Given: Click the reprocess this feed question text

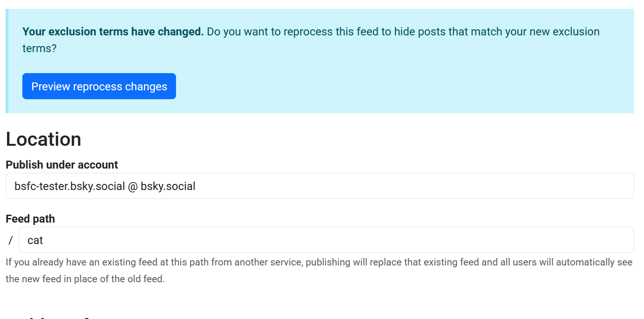Looking at the screenshot, I should 326,32.
